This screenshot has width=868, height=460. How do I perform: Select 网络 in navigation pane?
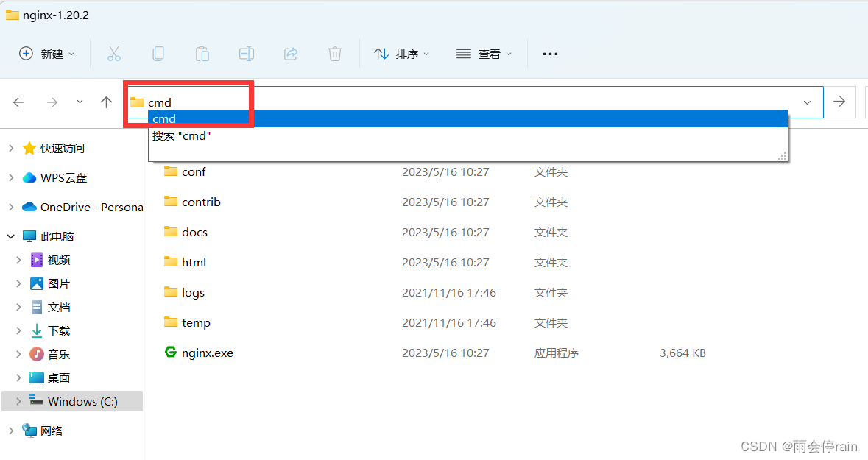coord(43,431)
